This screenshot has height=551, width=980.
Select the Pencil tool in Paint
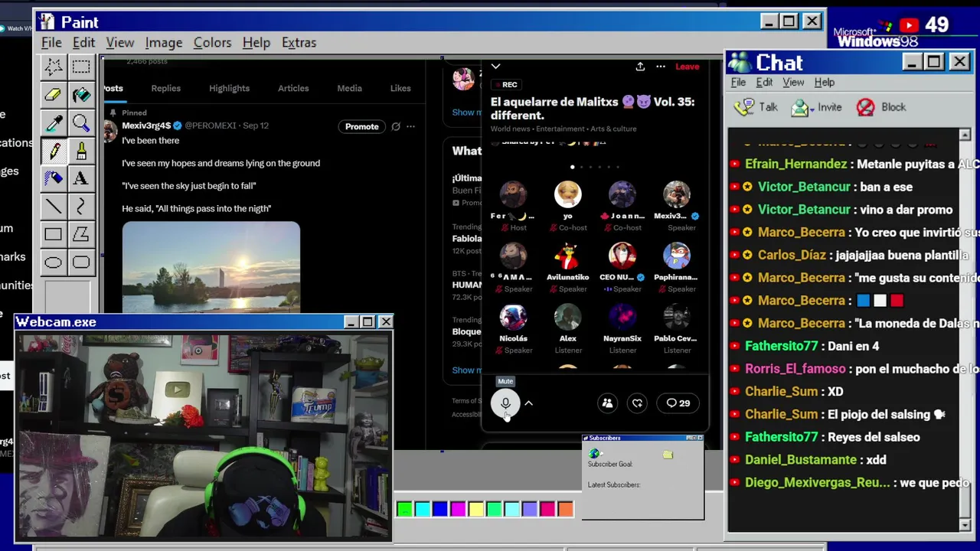click(53, 151)
